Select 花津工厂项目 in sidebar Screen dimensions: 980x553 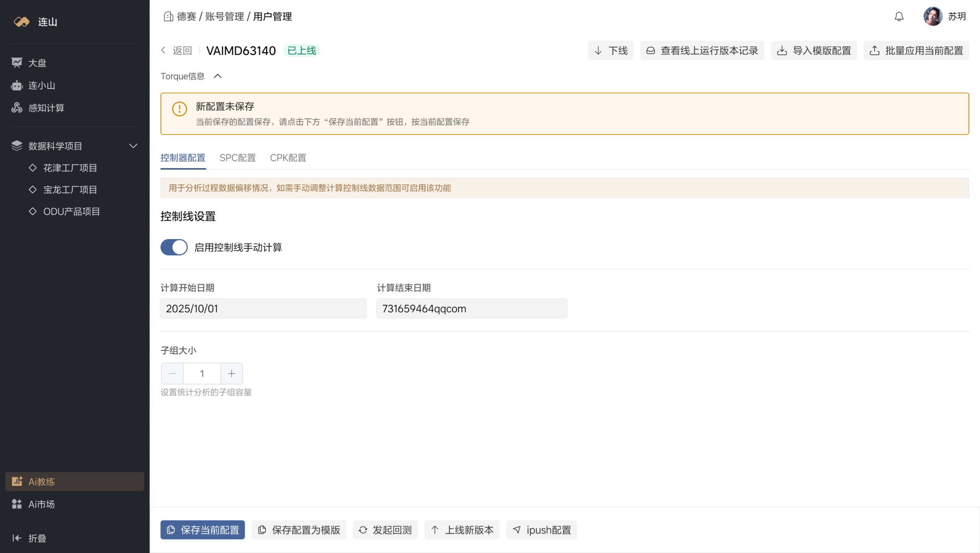pos(70,168)
